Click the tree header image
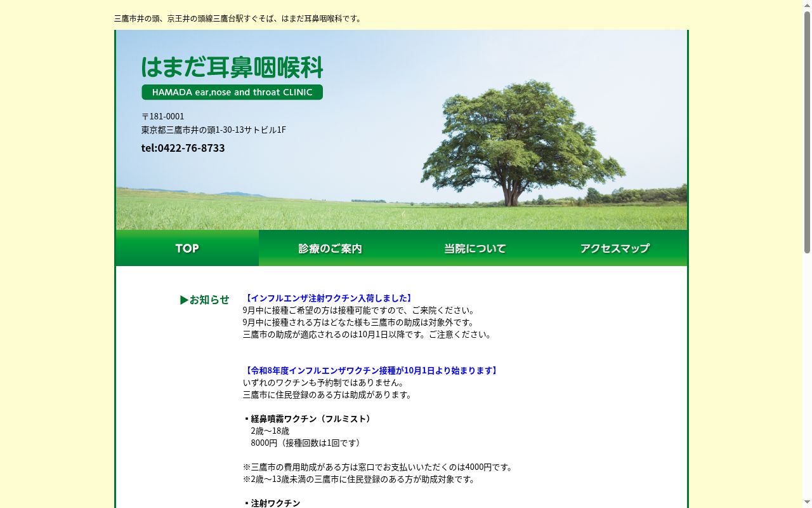Screen dimensions: 812x508 point(402,130)
